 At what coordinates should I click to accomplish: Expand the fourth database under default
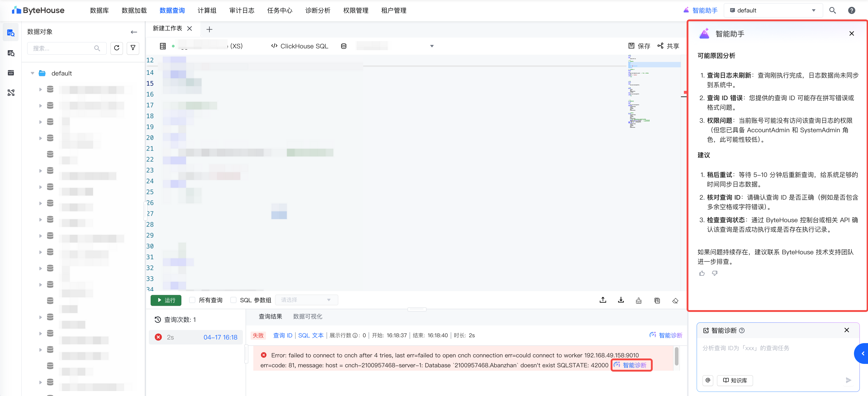40,138
